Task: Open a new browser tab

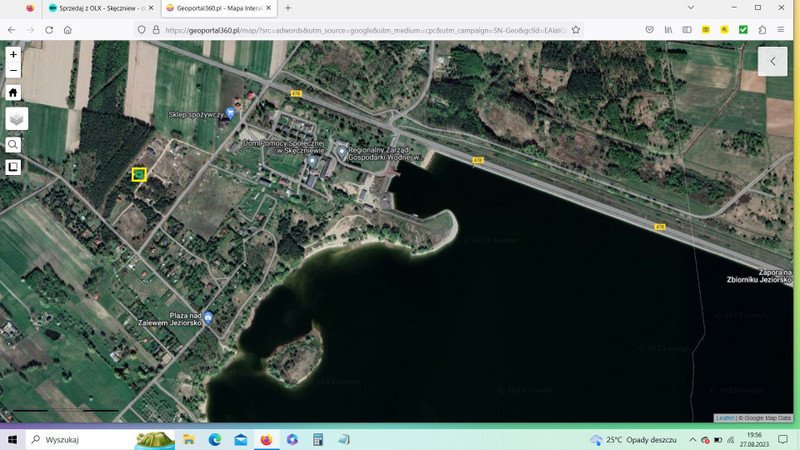Action: point(288,8)
